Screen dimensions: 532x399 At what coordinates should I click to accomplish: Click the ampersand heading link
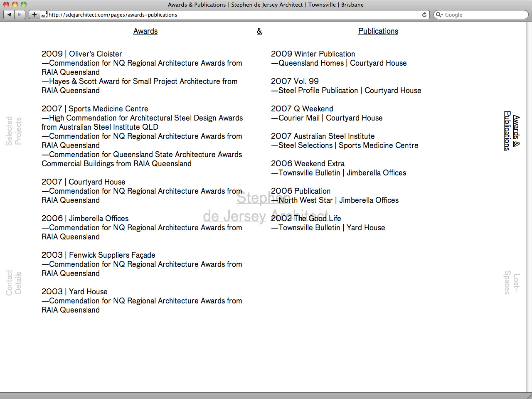click(x=260, y=31)
